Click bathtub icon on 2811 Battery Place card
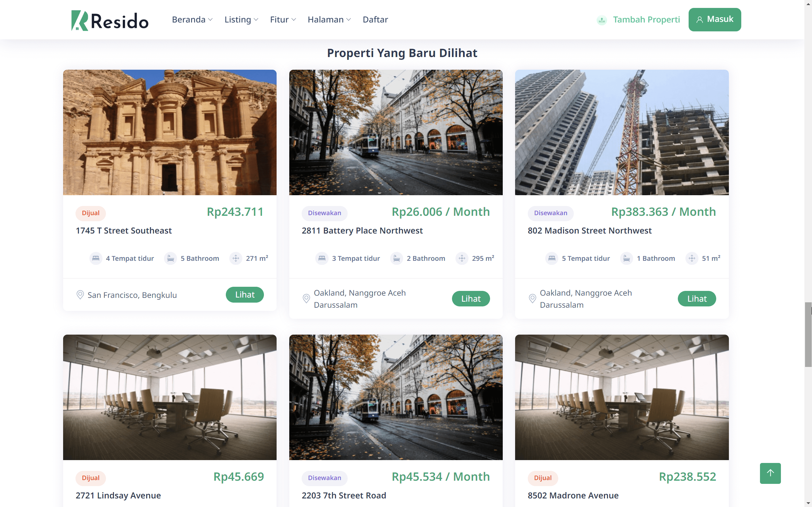 396,259
